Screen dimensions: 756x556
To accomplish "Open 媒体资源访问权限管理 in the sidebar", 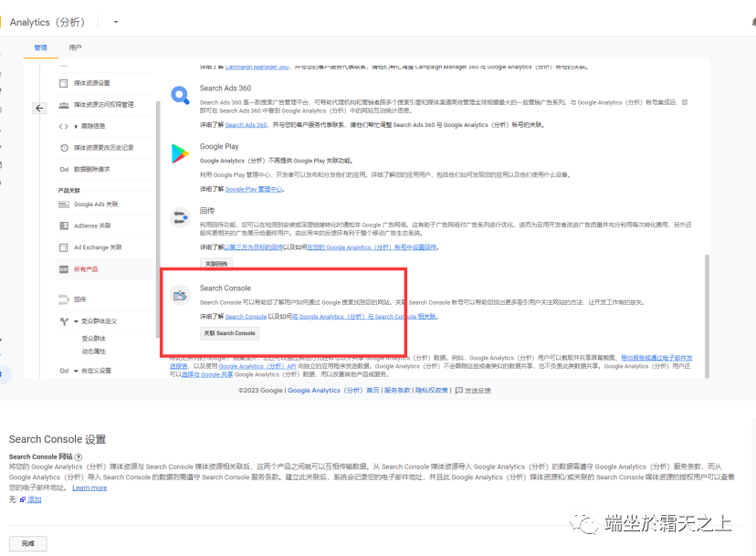I will tap(103, 105).
